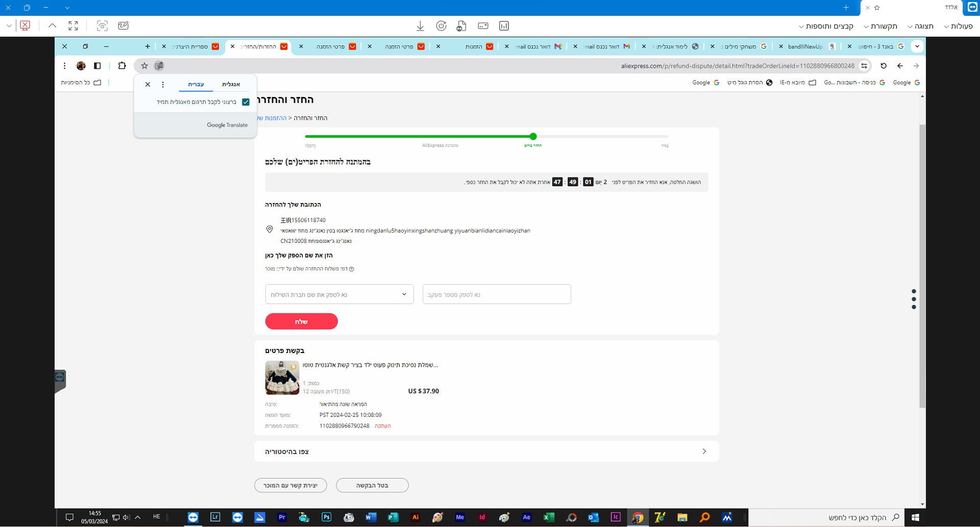Click the Windows taskbar search box
The image size is (980, 527).
[827, 517]
